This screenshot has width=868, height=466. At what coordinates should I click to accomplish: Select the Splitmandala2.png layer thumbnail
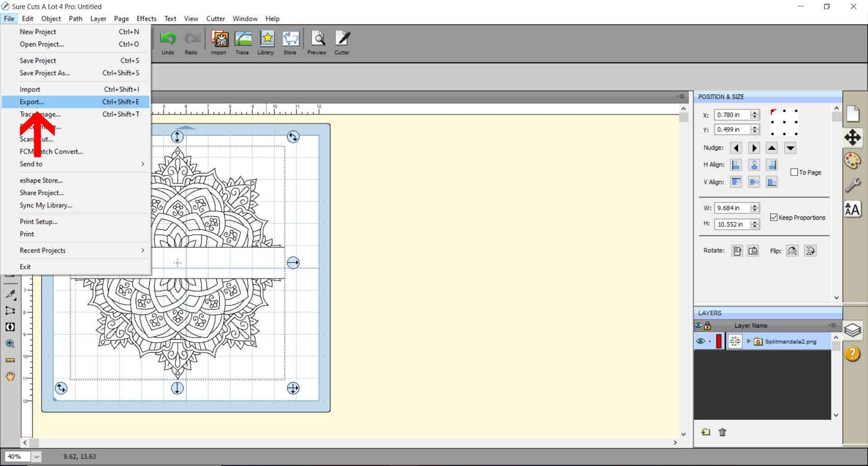click(x=735, y=341)
